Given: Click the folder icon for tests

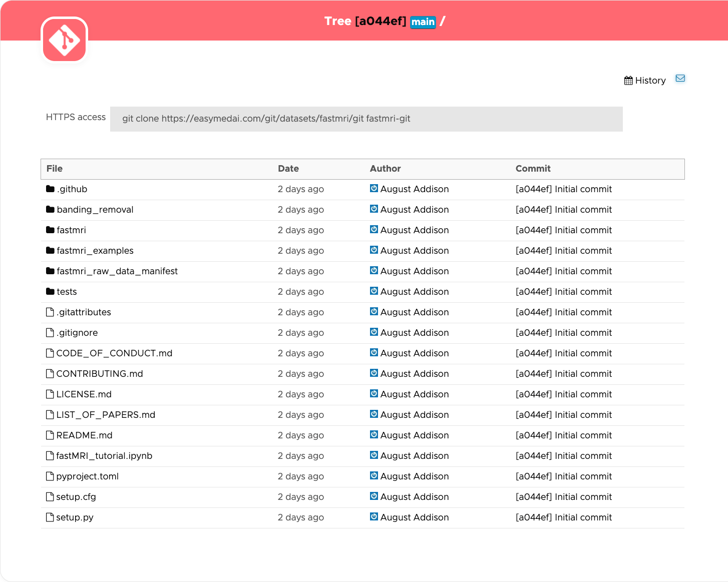Looking at the screenshot, I should (x=50, y=291).
